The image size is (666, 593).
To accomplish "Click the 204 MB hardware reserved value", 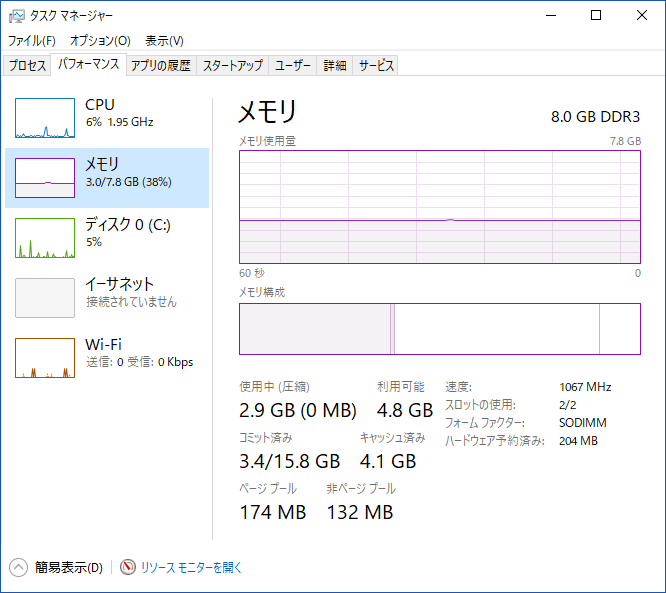I will 578,441.
